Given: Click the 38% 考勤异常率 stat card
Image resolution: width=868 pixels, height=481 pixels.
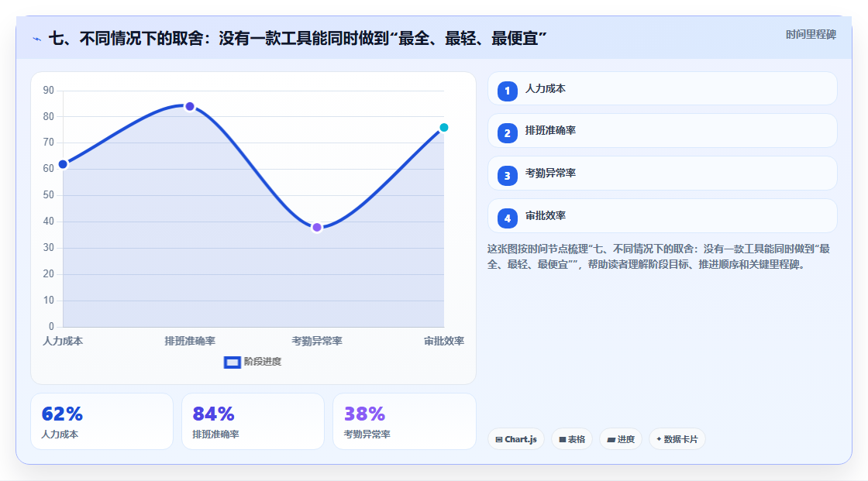Looking at the screenshot, I should click(404, 422).
